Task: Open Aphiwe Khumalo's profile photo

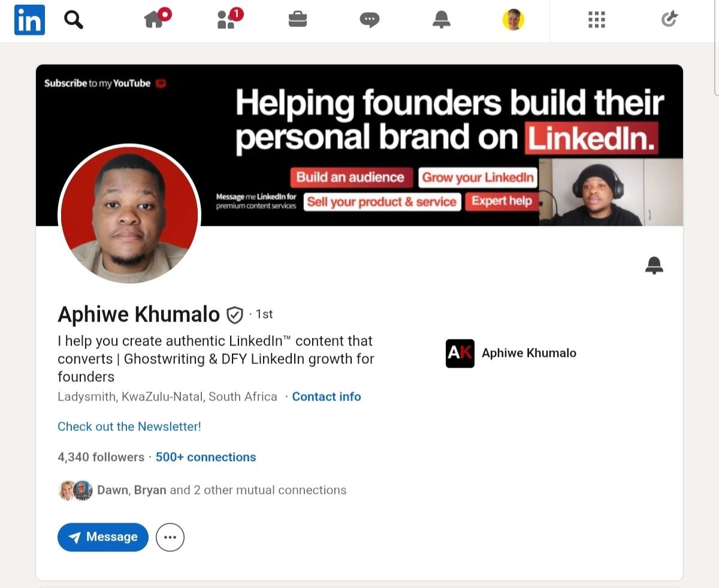Action: coord(129,214)
